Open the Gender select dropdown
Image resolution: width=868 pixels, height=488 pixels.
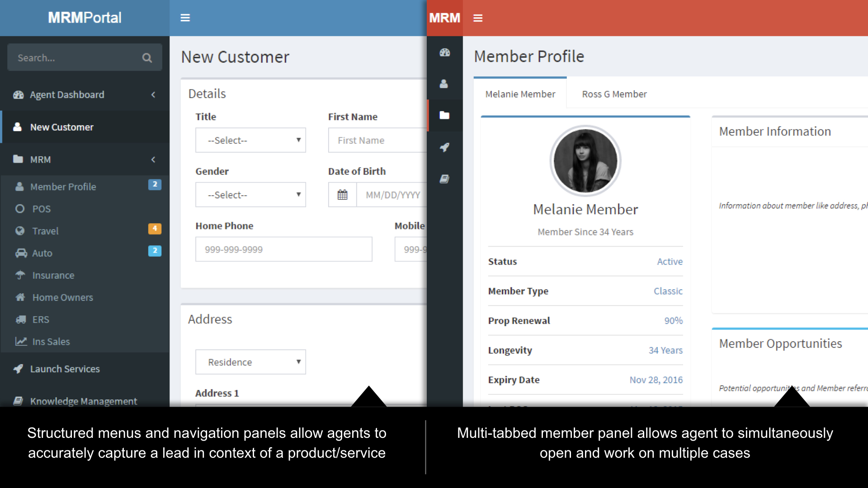(250, 195)
